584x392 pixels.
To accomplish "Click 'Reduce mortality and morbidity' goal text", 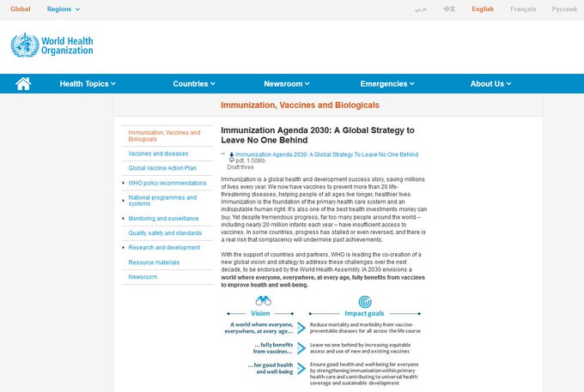I will (x=365, y=328).
